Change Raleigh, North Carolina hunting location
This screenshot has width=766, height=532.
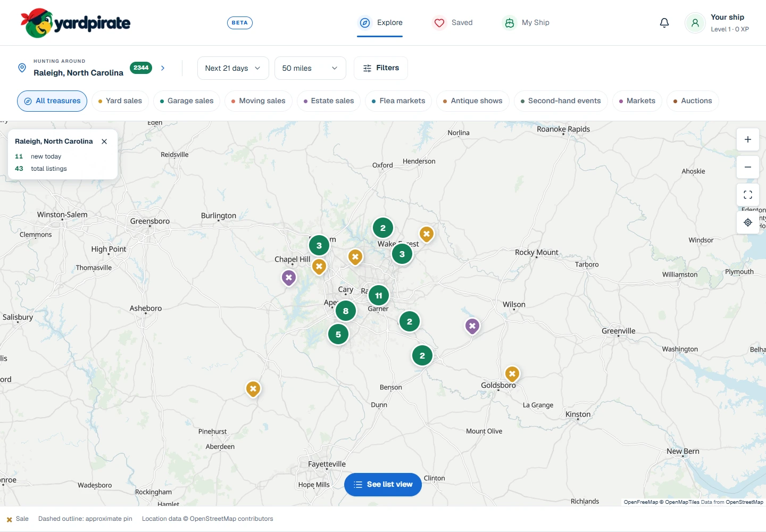[78, 73]
